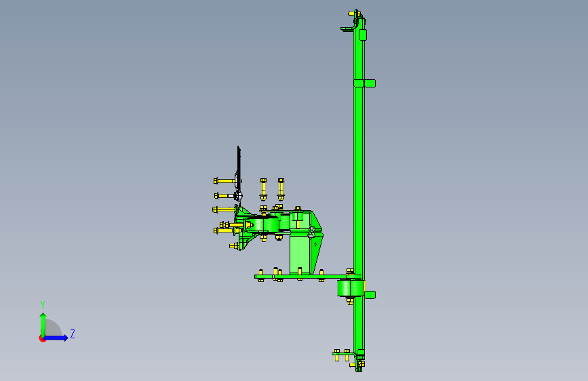Select the green Y axis arrow
The height and width of the screenshot is (381, 588).
[43, 324]
